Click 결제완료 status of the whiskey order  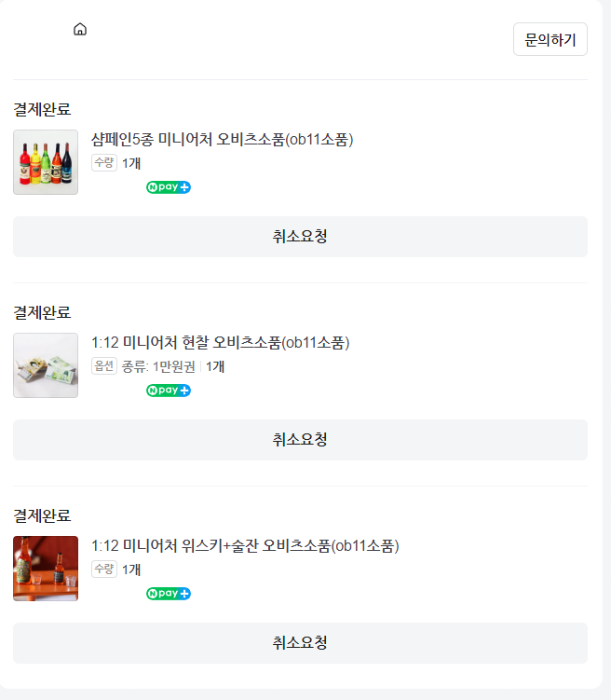(42, 515)
